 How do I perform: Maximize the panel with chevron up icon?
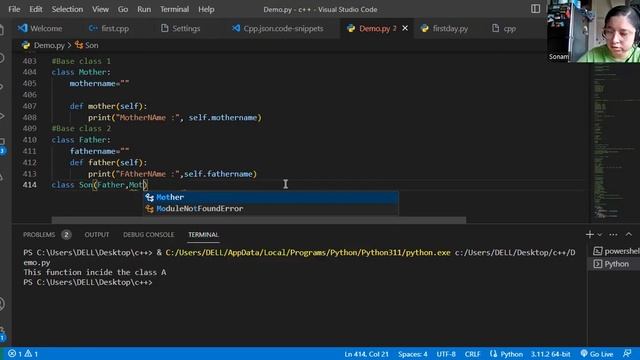[x=629, y=234]
